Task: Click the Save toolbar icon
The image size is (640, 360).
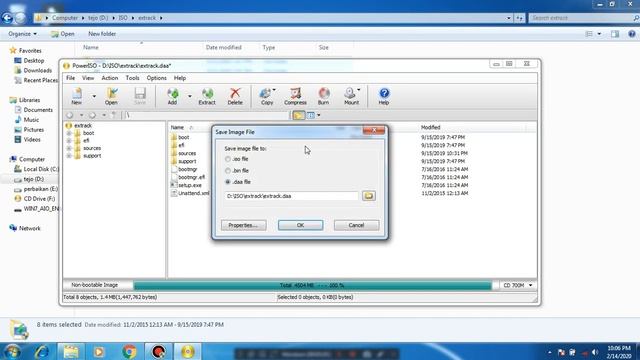Action: point(140,96)
